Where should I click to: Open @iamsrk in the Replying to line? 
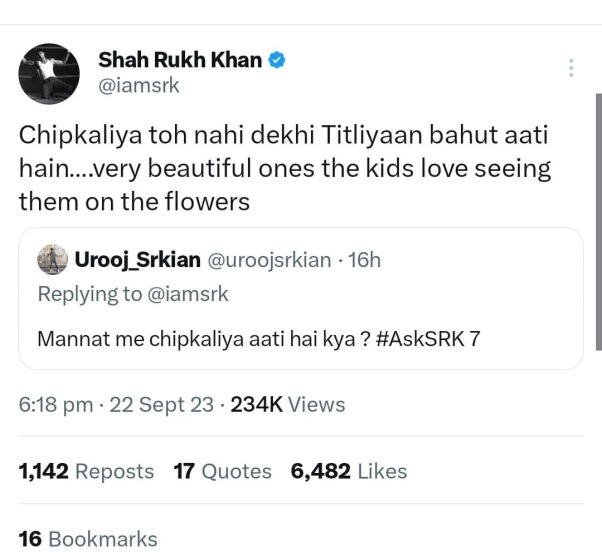click(x=188, y=294)
